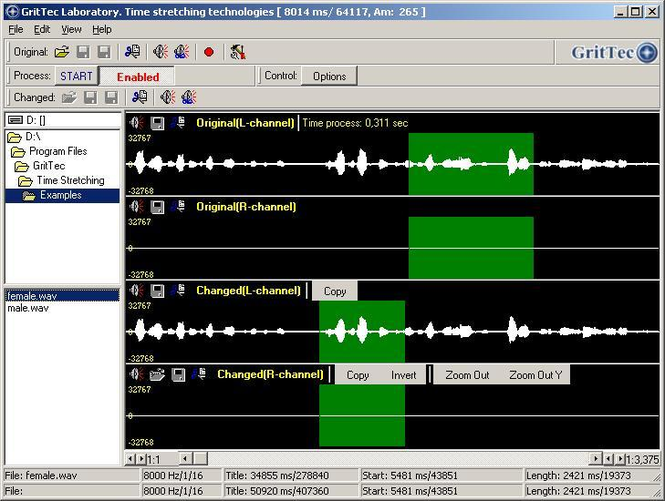
Task: Start recording with the red record button
Action: click(x=209, y=52)
